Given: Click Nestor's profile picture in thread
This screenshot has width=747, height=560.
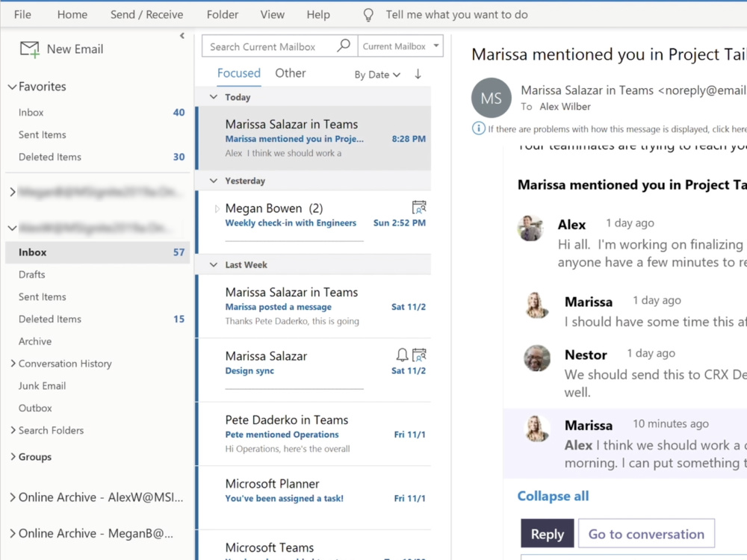Looking at the screenshot, I should coord(537,358).
